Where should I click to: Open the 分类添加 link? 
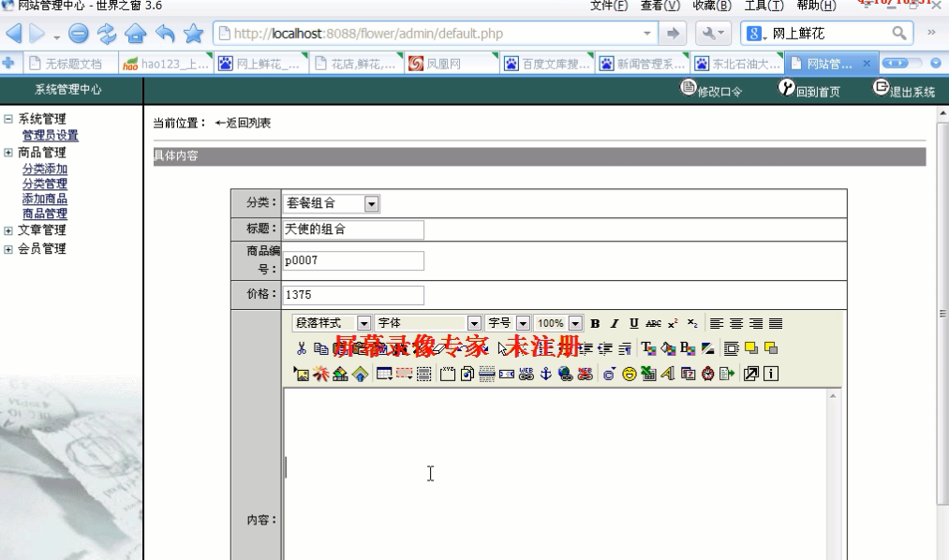45,169
